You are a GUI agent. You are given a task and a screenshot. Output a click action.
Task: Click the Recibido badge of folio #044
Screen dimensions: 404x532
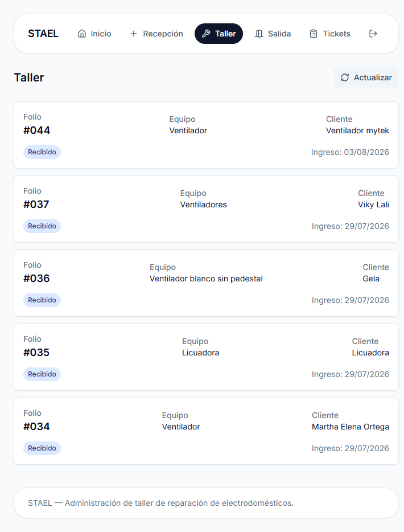tap(42, 152)
